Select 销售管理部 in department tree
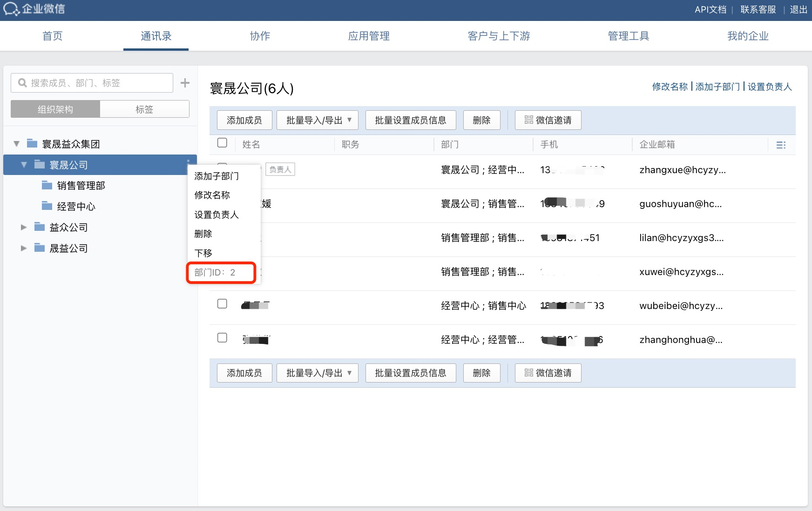Viewport: 812px width, 511px height. click(81, 185)
